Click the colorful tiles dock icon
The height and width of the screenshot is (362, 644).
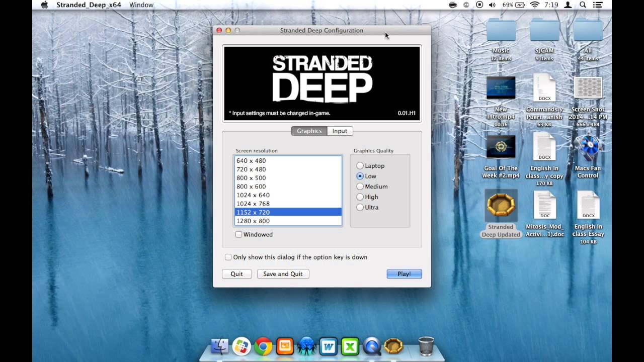242,346
